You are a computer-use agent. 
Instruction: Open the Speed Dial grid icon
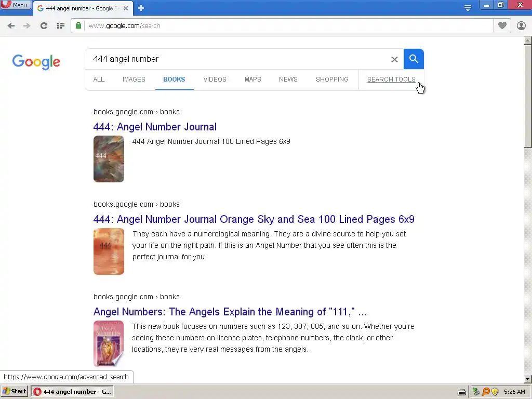point(61,26)
